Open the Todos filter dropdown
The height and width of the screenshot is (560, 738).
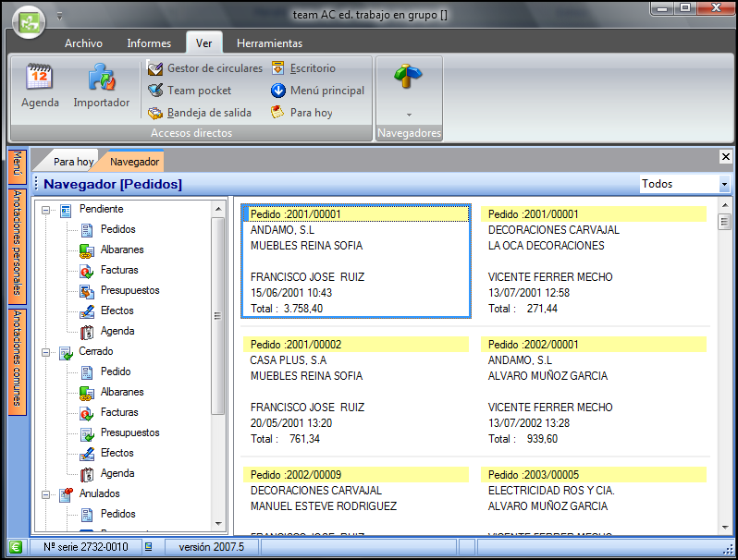(x=724, y=184)
